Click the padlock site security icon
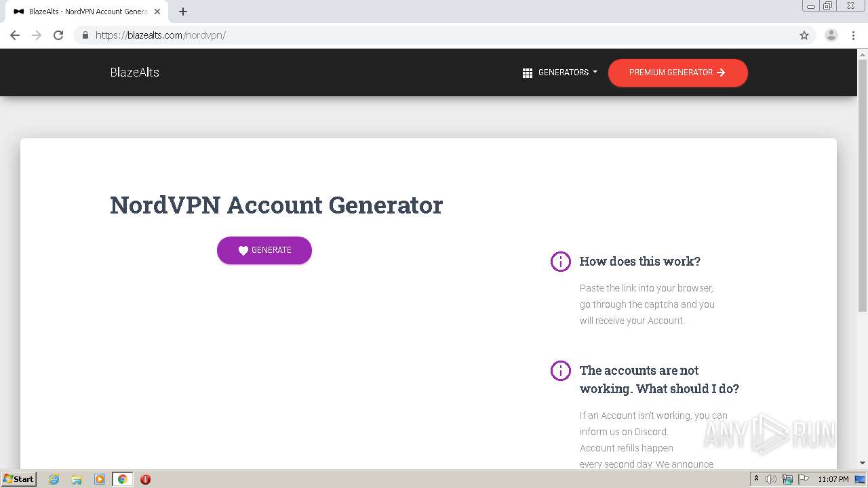This screenshot has width=868, height=488. coord(85,35)
